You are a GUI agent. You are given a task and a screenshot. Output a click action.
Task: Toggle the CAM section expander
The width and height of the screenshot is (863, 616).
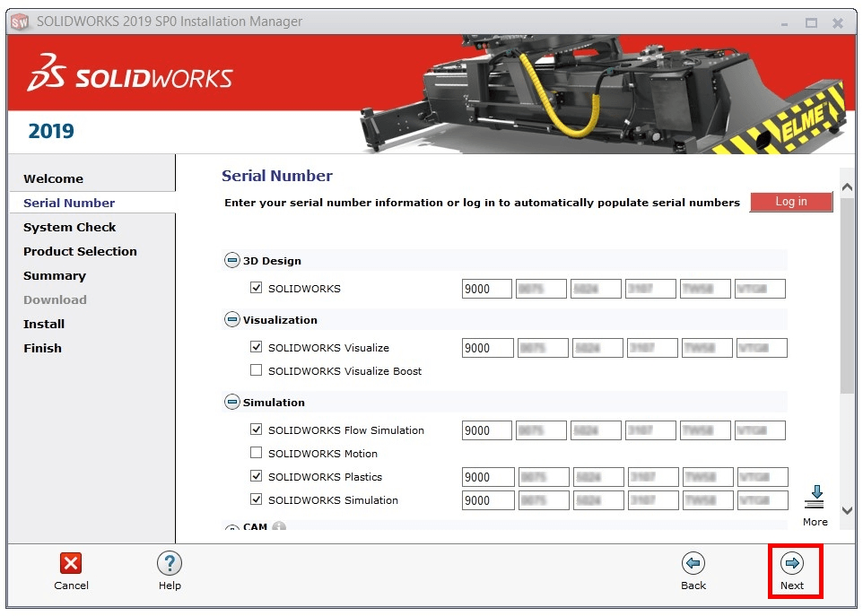pos(231,527)
